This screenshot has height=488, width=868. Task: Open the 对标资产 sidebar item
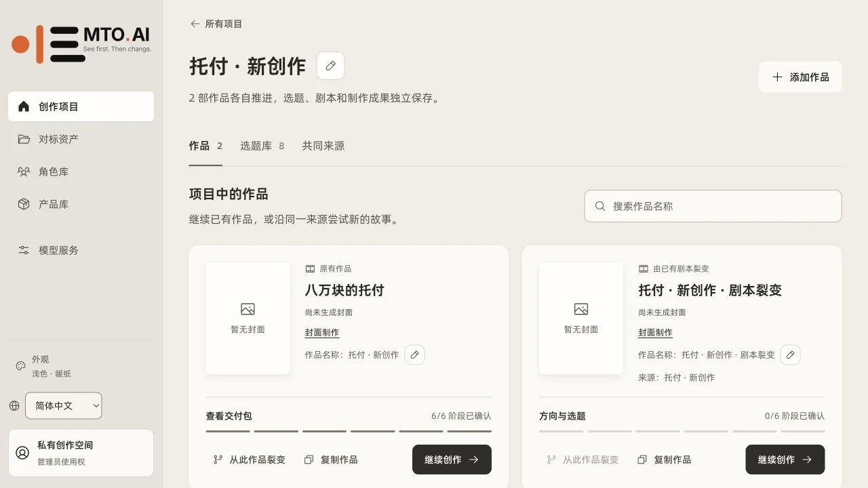81,139
